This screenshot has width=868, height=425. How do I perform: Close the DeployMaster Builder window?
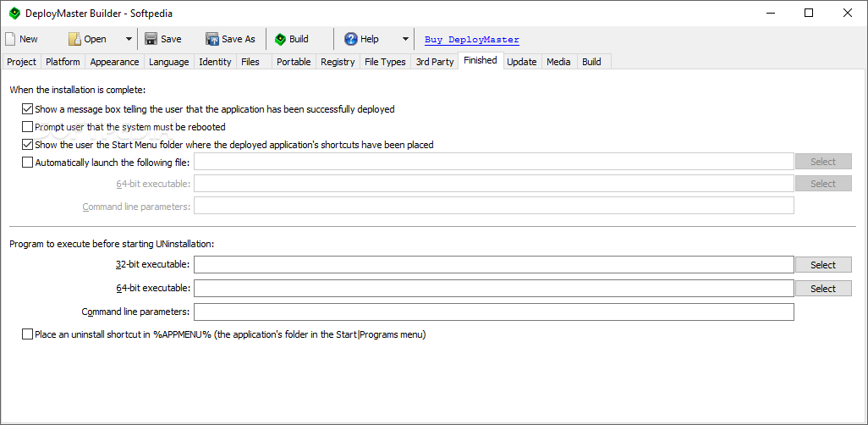[848, 13]
